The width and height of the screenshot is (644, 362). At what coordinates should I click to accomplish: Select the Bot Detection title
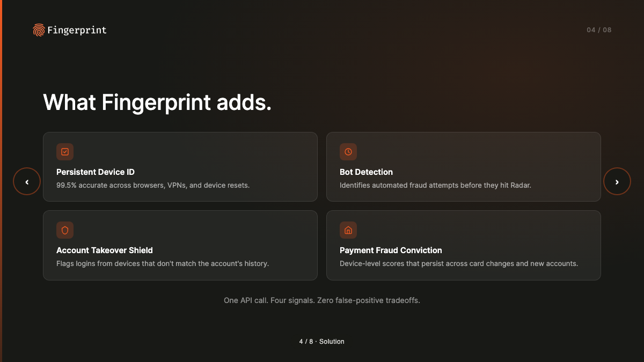pyautogui.click(x=366, y=172)
